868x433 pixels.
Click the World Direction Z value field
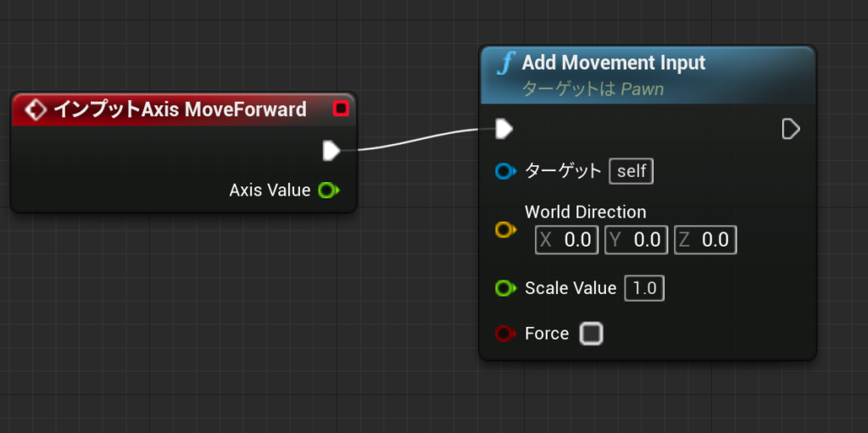(x=705, y=240)
